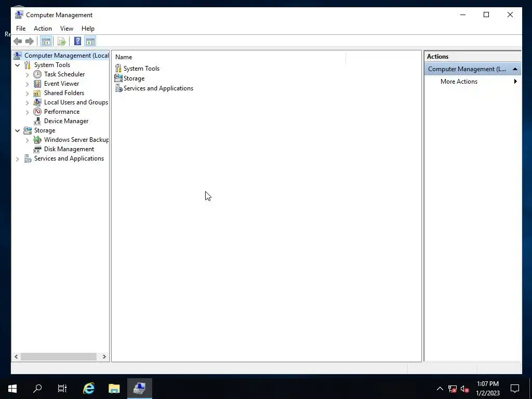This screenshot has height=399, width=532.
Task: Select Computer Management (Local) root node
Action: [x=66, y=56]
